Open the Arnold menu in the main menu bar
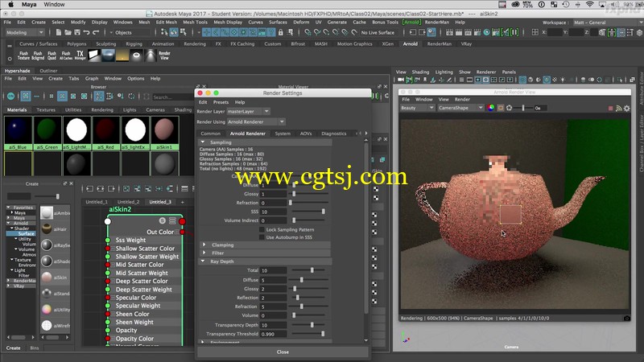 click(411, 23)
